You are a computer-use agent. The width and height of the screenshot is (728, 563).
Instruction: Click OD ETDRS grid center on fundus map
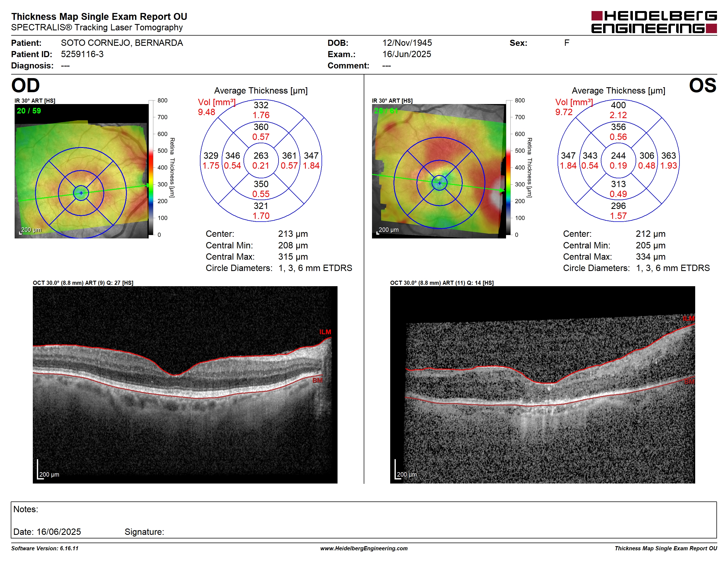tap(81, 193)
